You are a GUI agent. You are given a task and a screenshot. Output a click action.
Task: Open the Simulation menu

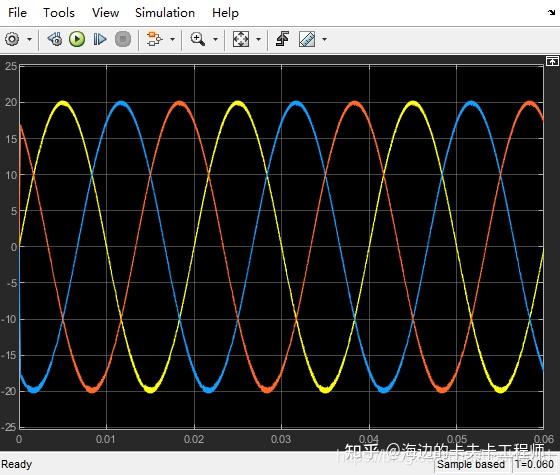click(x=165, y=13)
